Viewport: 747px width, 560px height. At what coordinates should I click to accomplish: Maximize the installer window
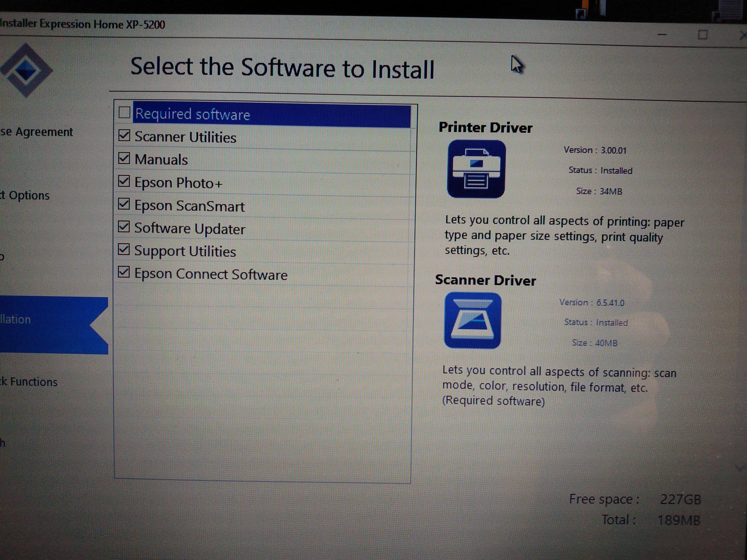point(702,35)
